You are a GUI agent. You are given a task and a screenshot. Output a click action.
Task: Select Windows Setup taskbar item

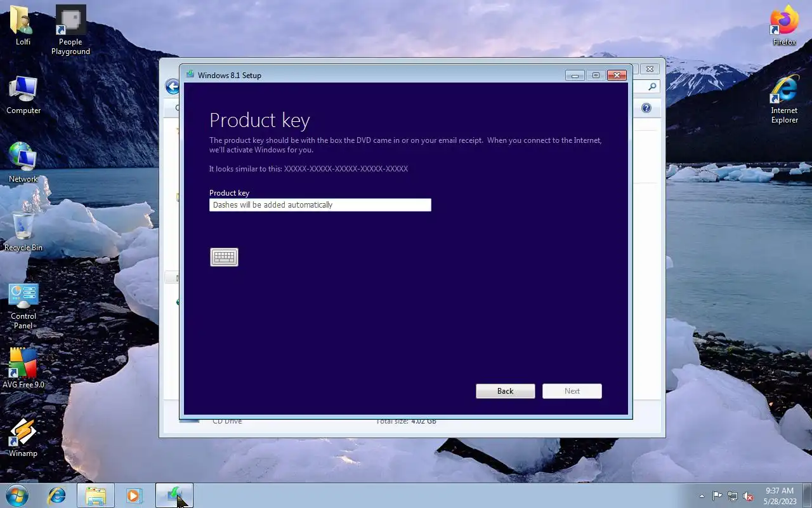pyautogui.click(x=174, y=495)
